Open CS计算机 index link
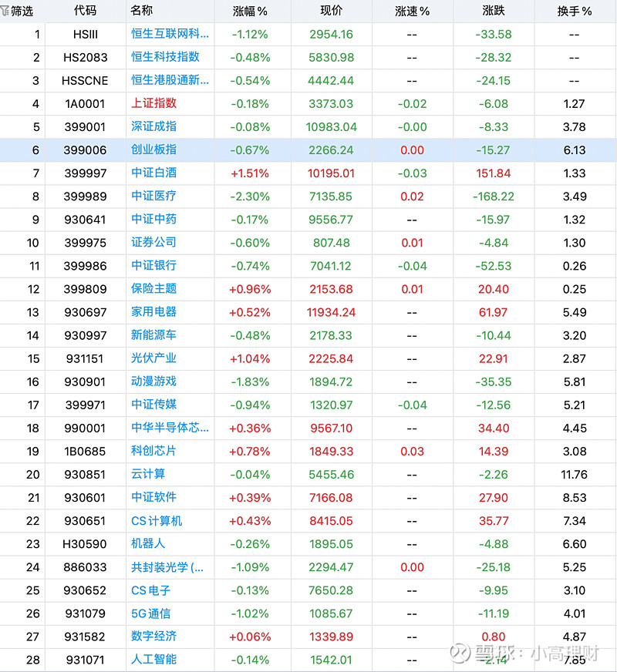This screenshot has height=672, width=617. pos(157,521)
